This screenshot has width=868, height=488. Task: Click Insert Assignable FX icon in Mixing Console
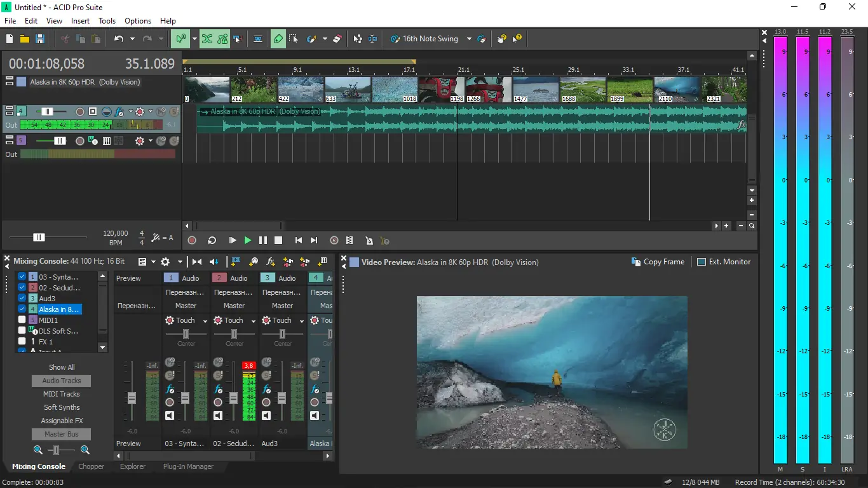coord(271,262)
